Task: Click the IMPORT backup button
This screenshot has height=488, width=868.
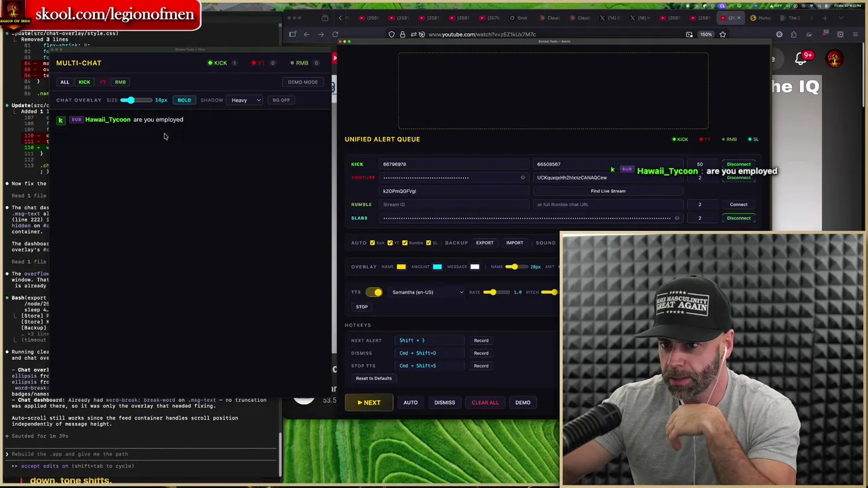Action: click(515, 243)
